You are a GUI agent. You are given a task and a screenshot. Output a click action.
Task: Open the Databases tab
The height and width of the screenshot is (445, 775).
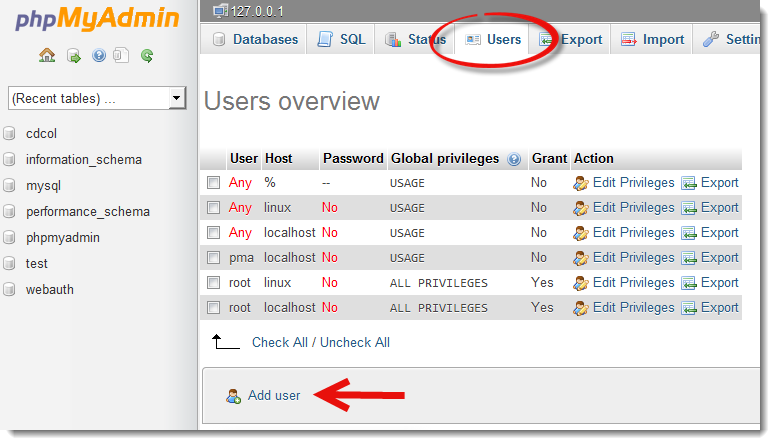point(255,39)
